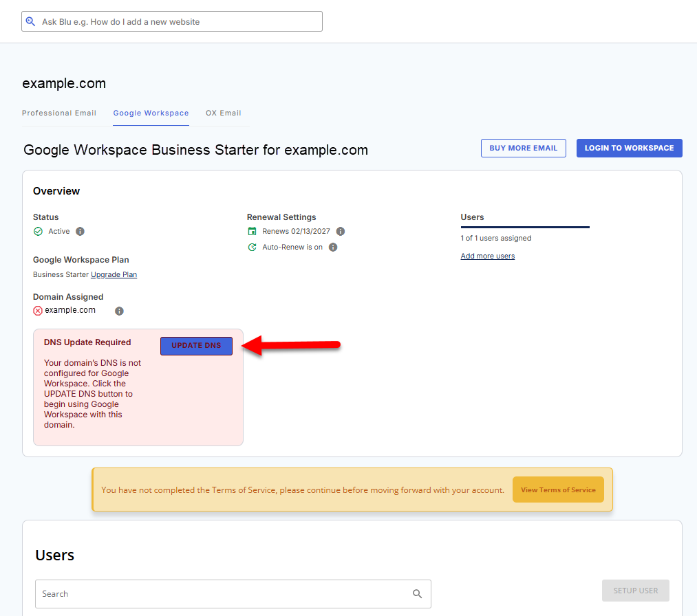
Task: Click the Users search input field
Action: (233, 594)
